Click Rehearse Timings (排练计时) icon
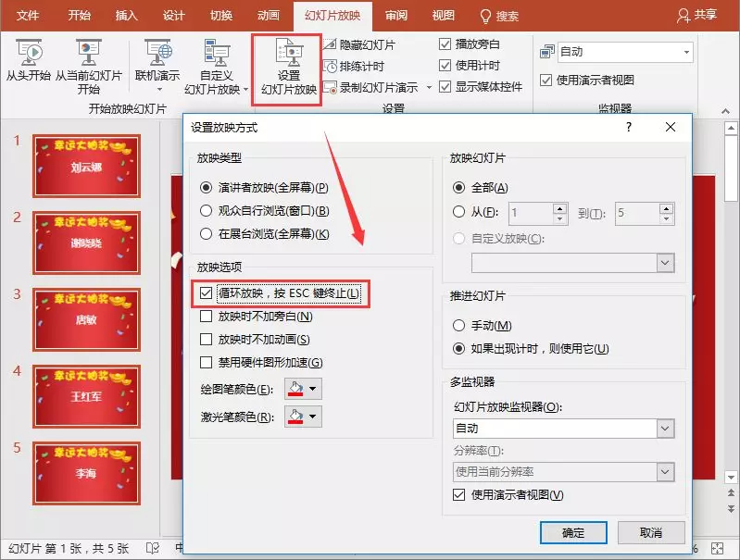Screen dimensions: 740x560 (330, 66)
